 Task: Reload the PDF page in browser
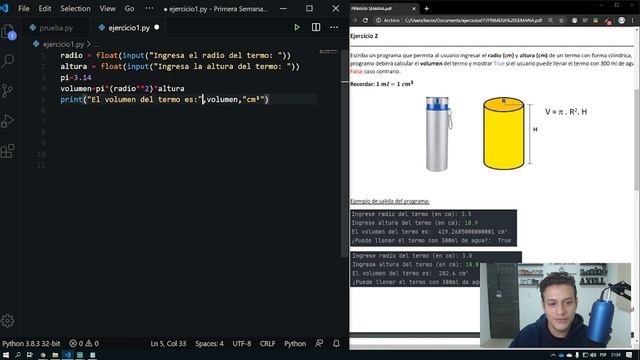[365, 20]
